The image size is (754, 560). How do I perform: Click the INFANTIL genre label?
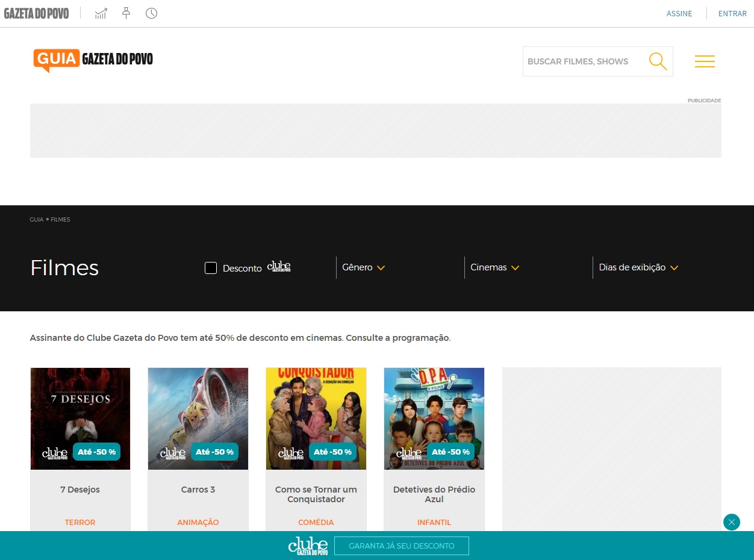click(x=434, y=523)
